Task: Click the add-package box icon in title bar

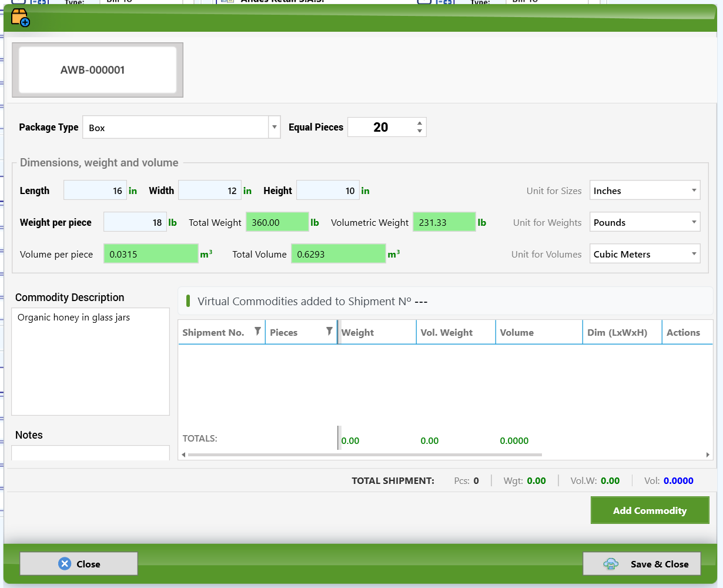Action: [20, 18]
